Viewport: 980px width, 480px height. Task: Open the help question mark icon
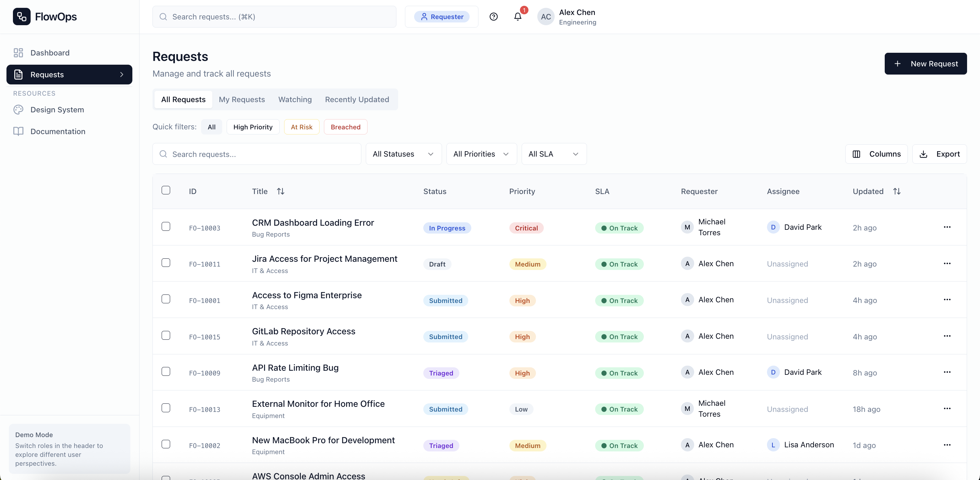493,17
